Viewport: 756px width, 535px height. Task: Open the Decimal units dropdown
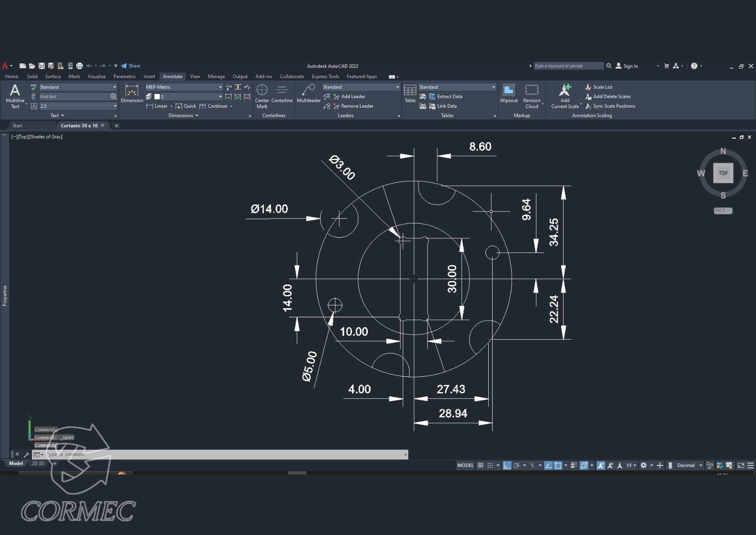(x=701, y=465)
